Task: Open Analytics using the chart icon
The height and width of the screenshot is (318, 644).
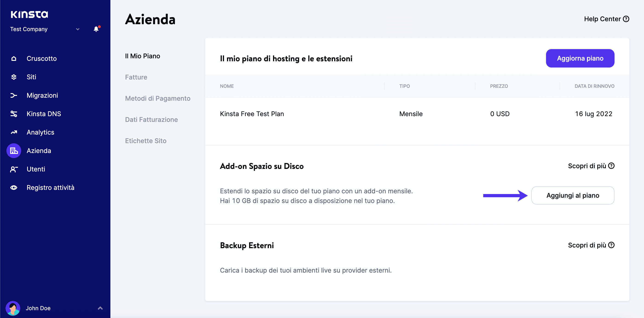Action: click(14, 132)
